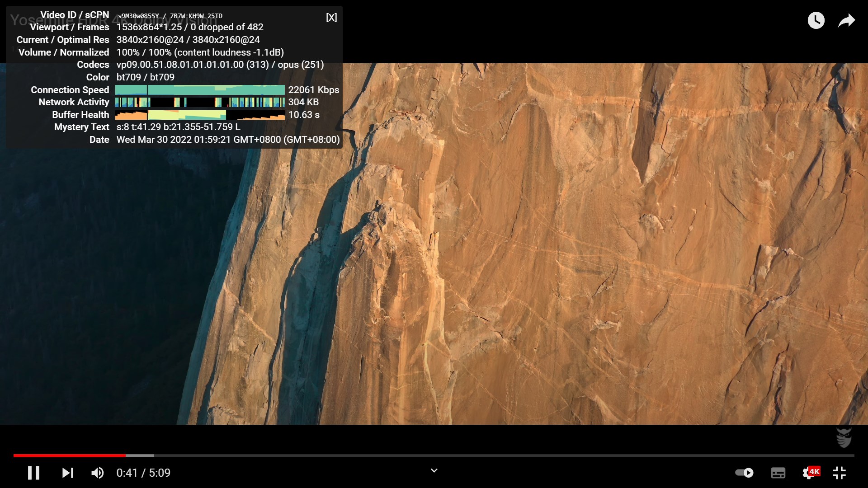Toggle the autoplay switch
Screen dimensions: 868x488
(x=744, y=473)
